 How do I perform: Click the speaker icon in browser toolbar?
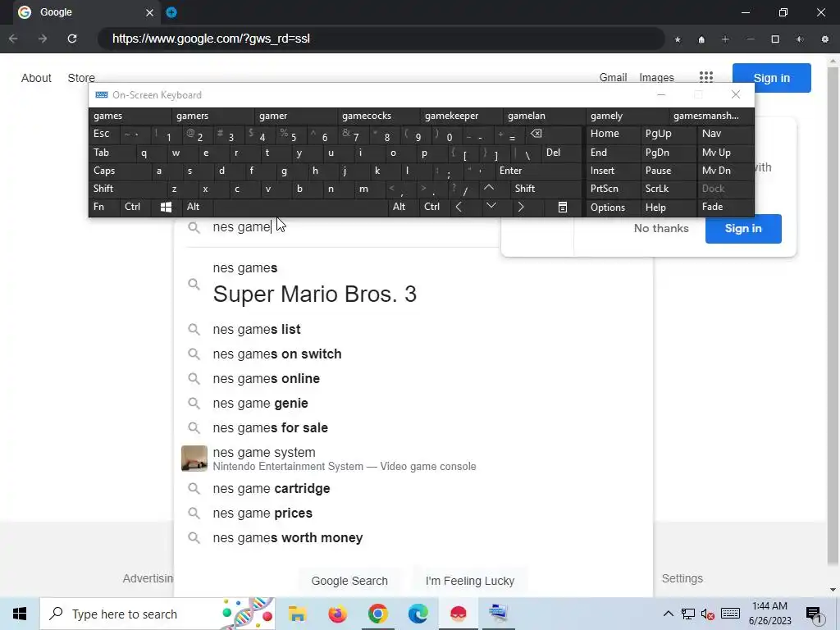800,39
